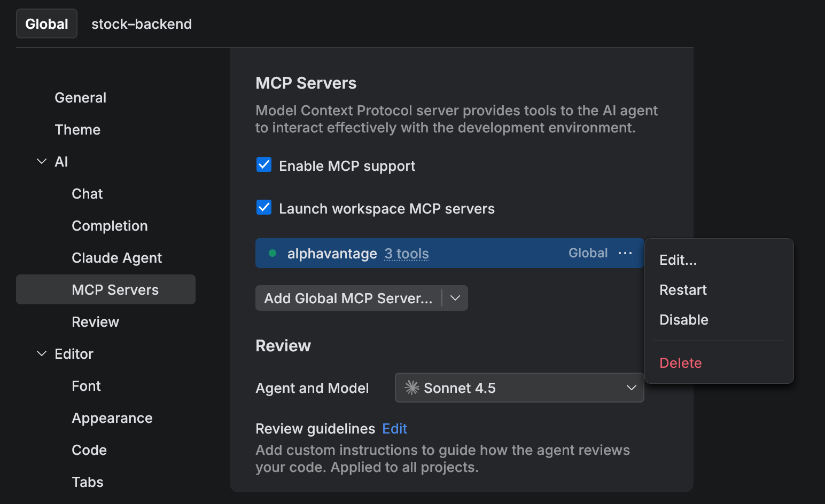Choose Edit from the context menu
Screen dimensions: 825x504
point(678,260)
